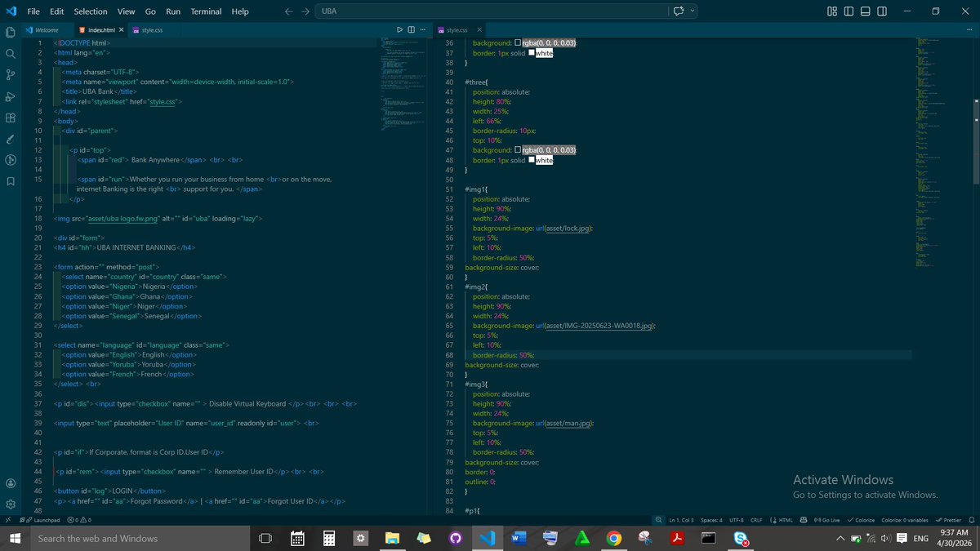This screenshot has width=980, height=551.
Task: Open Adobe Acrobat from the taskbar
Action: point(677,539)
